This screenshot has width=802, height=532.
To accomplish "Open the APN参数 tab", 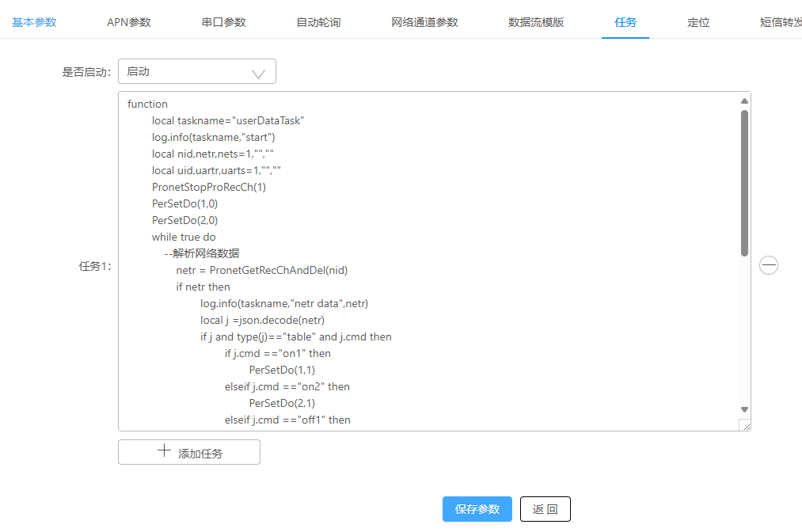I will pyautogui.click(x=127, y=23).
